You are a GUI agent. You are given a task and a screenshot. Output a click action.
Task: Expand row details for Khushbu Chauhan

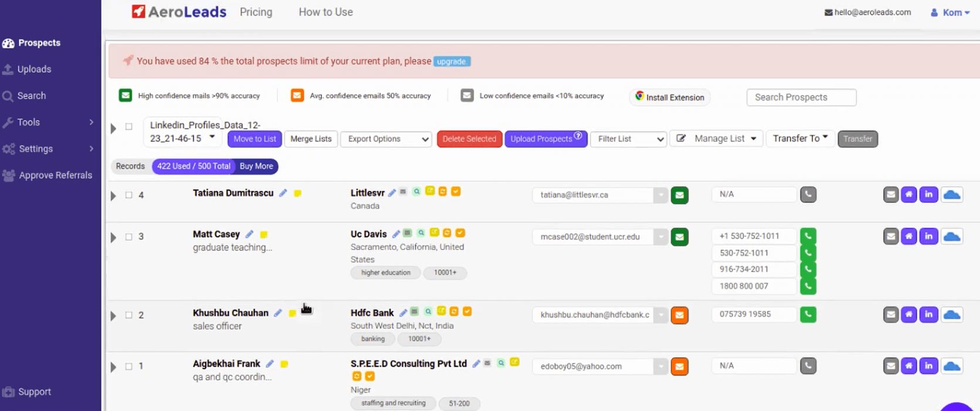coord(113,316)
